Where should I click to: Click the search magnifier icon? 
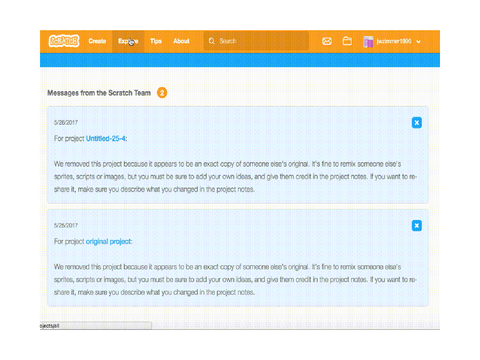point(212,41)
